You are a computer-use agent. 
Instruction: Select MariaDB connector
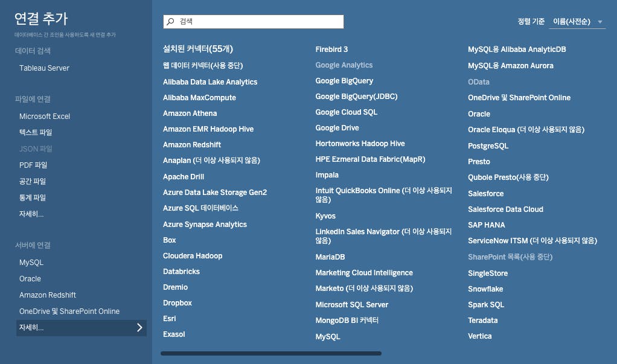coord(330,257)
